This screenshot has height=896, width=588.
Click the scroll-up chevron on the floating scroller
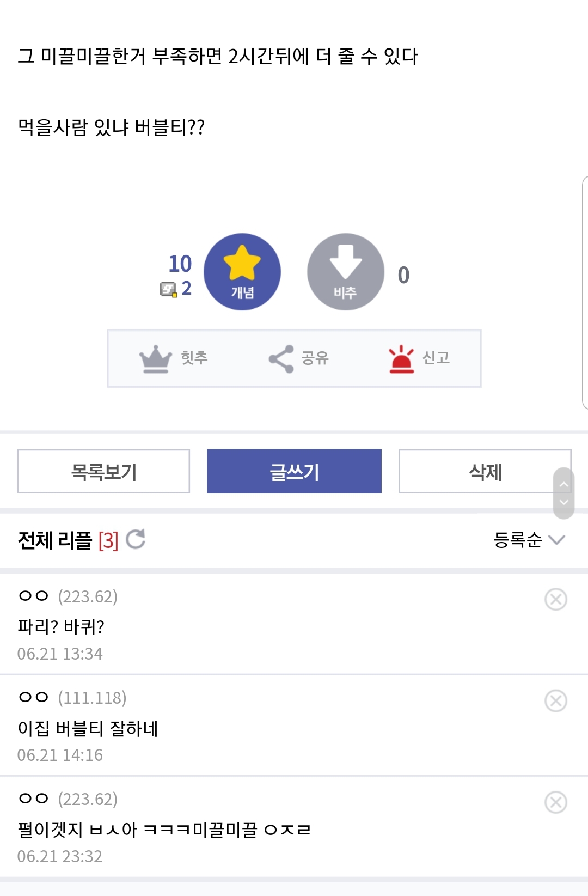(x=564, y=484)
